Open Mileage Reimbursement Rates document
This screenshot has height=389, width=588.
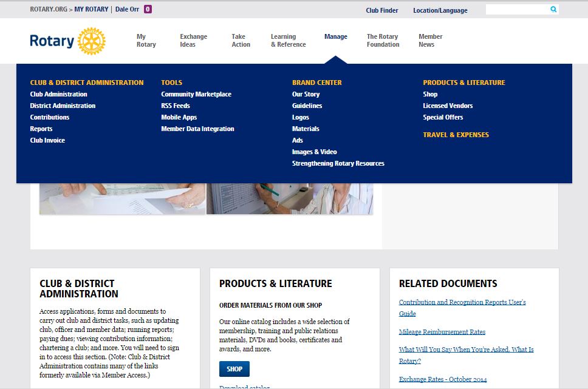coord(442,332)
